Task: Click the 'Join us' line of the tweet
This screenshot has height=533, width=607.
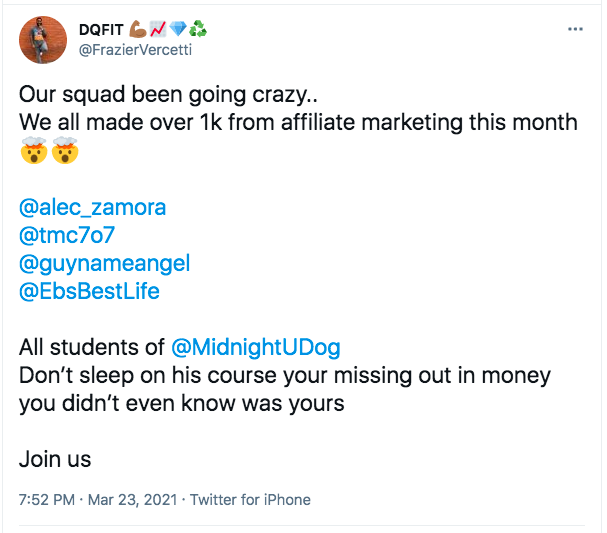Action: coord(55,460)
